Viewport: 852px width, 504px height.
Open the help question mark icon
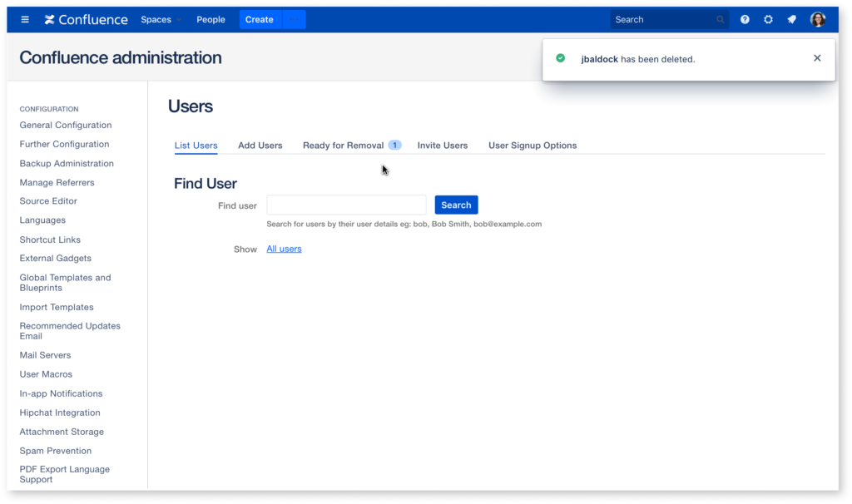tap(745, 20)
